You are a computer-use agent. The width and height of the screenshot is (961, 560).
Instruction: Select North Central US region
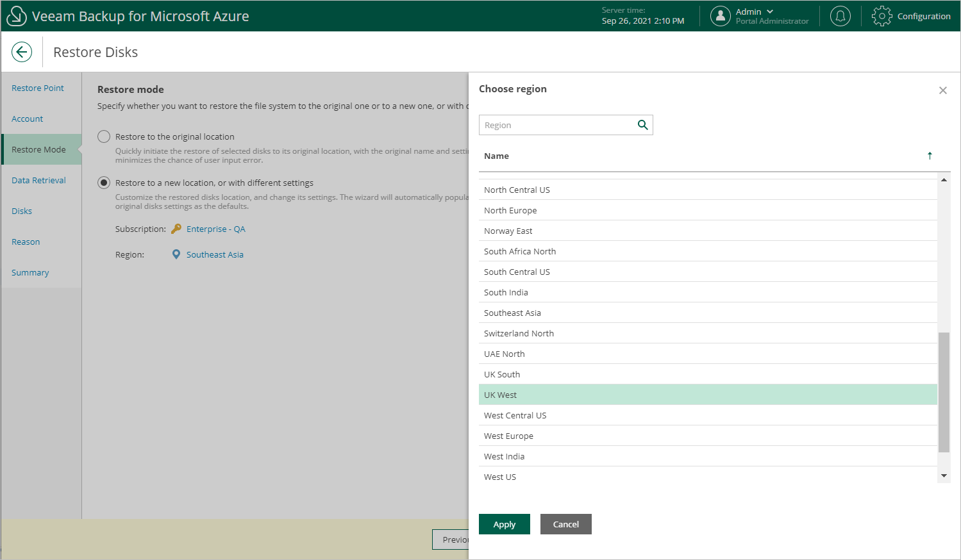coord(708,190)
